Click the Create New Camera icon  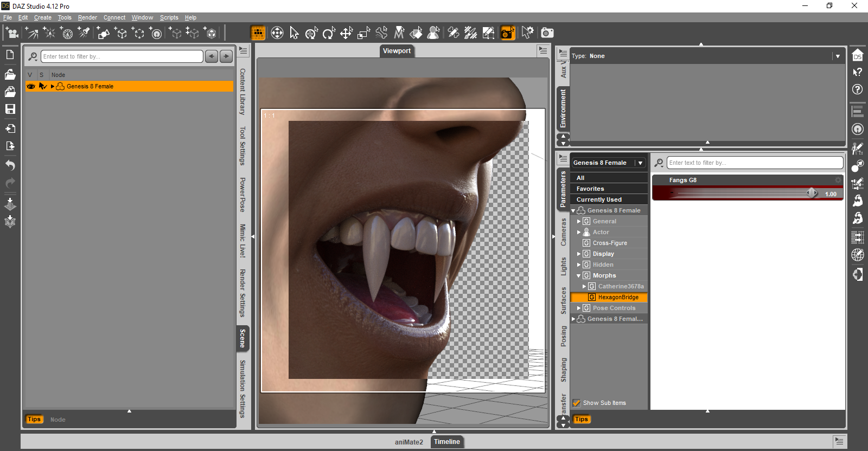pyautogui.click(x=11, y=33)
